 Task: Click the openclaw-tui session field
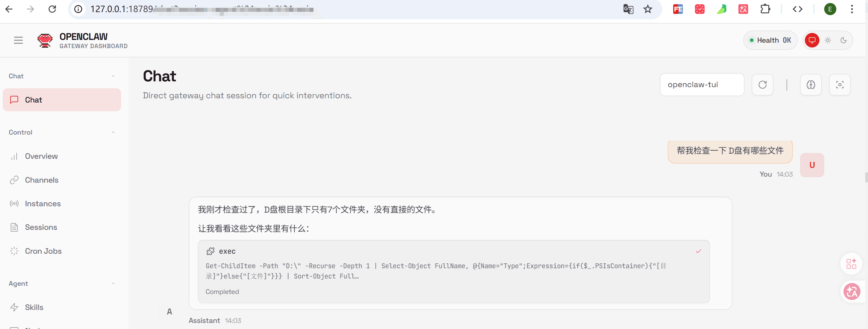click(702, 85)
